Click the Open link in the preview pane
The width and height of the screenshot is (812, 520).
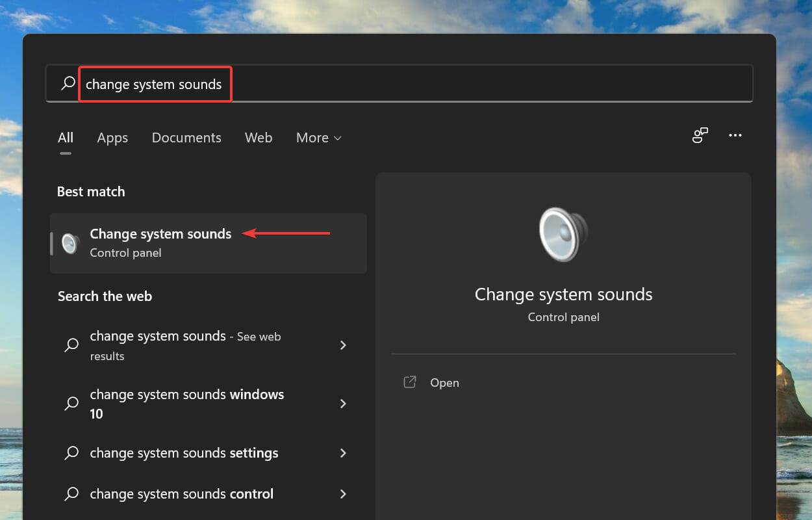[444, 382]
